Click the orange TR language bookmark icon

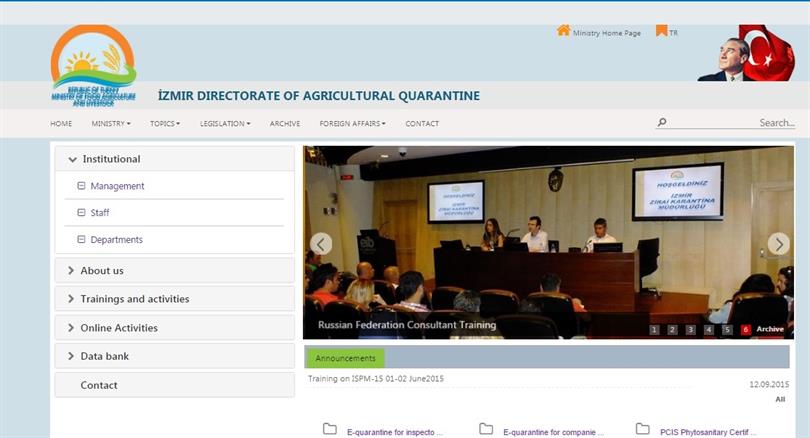pyautogui.click(x=661, y=31)
